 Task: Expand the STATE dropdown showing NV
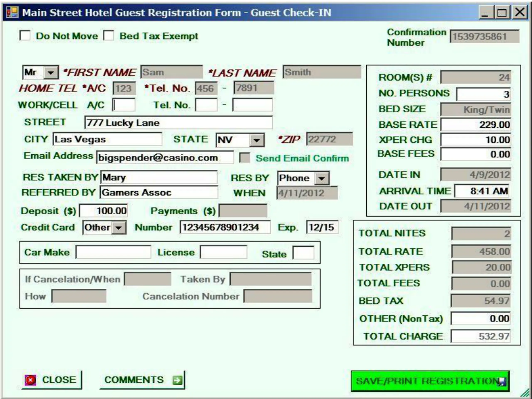point(257,140)
